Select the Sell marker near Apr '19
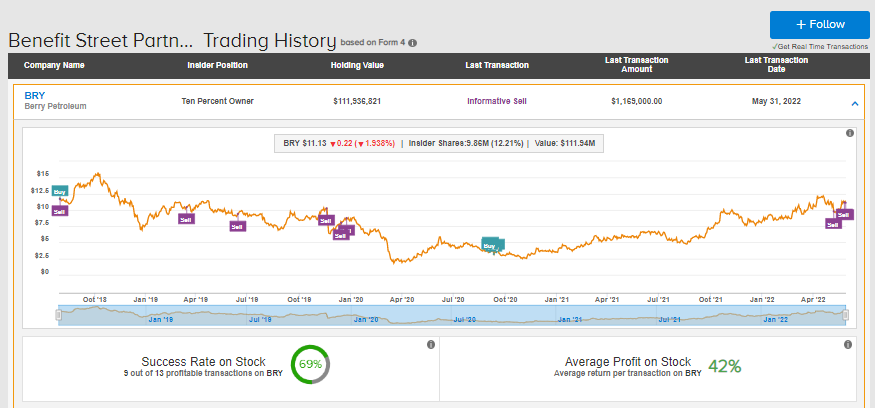875x408 pixels. point(186,219)
